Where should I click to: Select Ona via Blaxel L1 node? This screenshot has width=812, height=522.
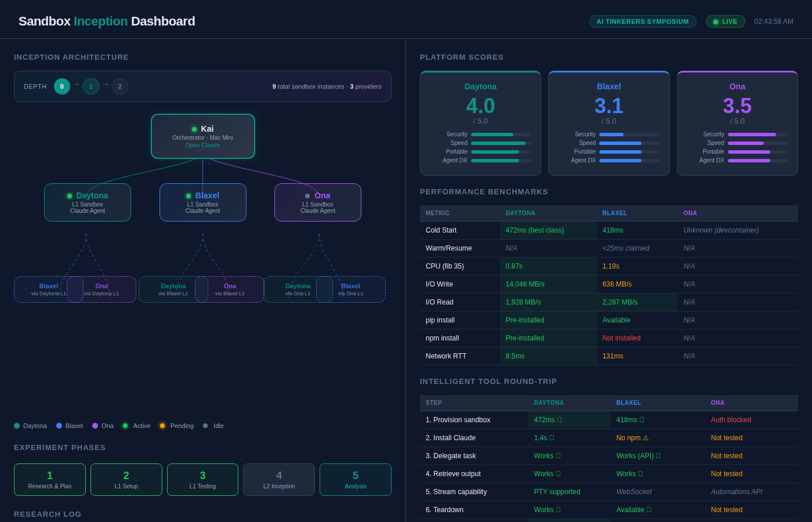pos(230,289)
